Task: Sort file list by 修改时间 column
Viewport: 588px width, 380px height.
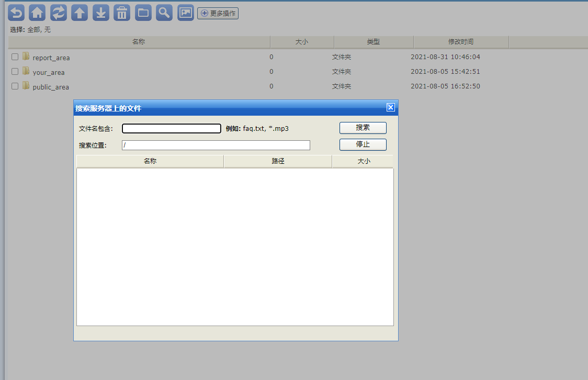Action: click(461, 42)
